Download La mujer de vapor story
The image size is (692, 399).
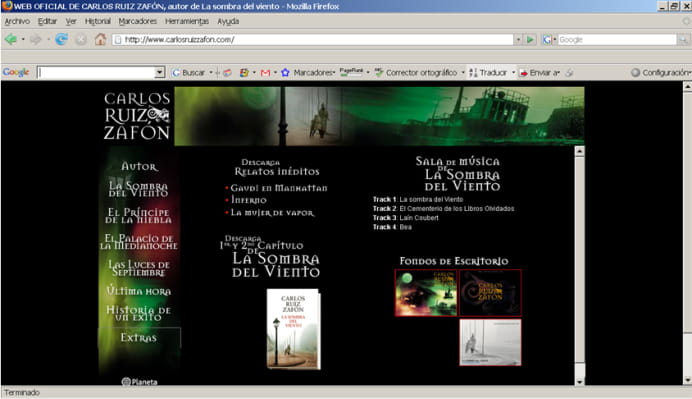(x=272, y=213)
